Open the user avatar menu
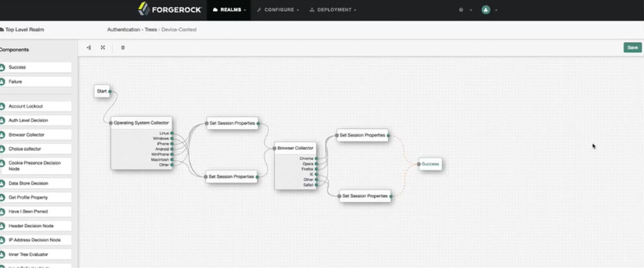This screenshot has width=644, height=273. coord(489,10)
